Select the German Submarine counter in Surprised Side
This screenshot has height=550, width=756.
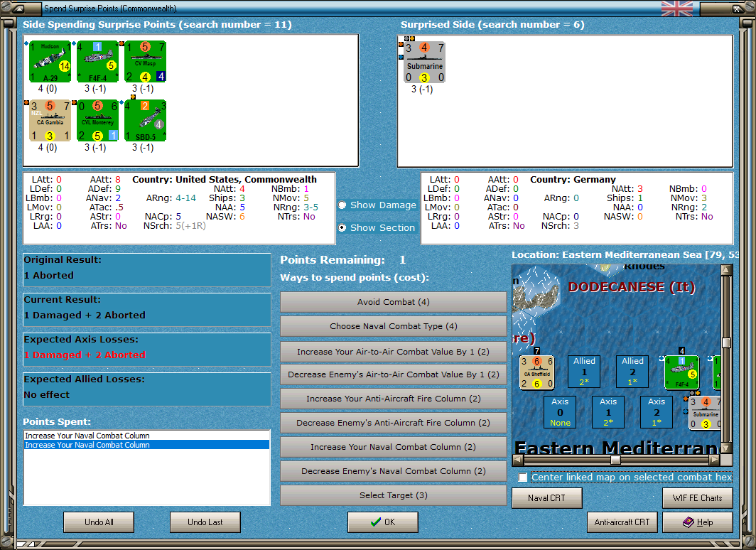click(424, 63)
